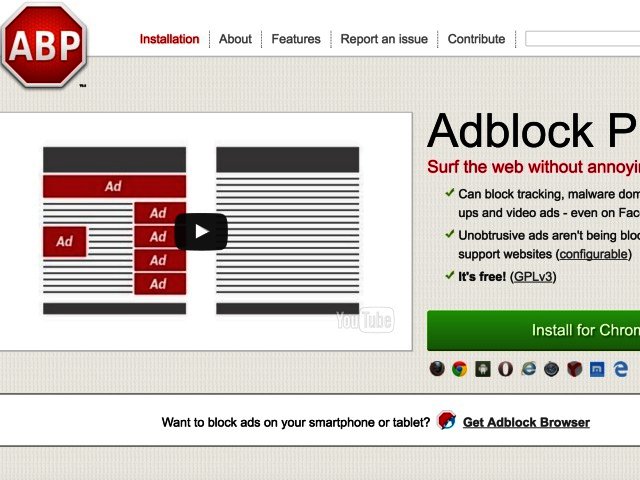Play the Adblock Plus demo video

[201, 232]
